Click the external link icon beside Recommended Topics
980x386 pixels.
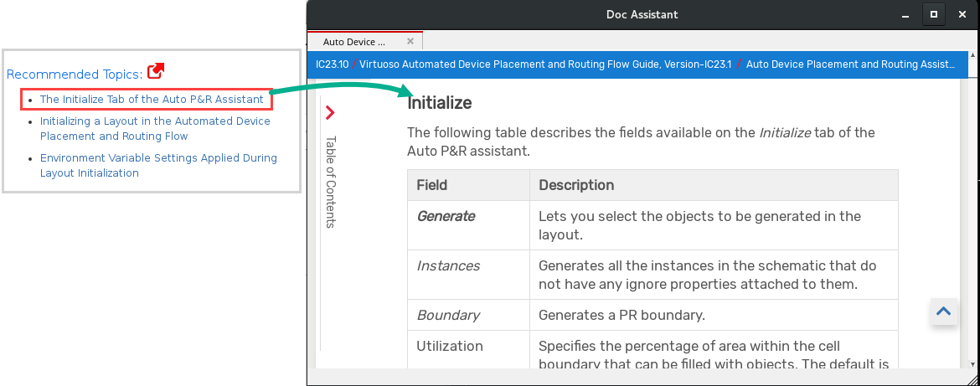point(155,72)
